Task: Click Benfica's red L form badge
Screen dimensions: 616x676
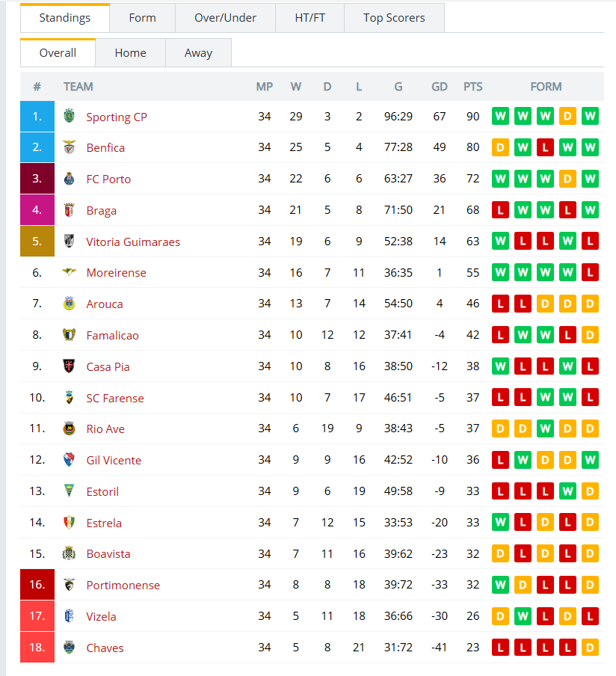Action: (x=545, y=147)
